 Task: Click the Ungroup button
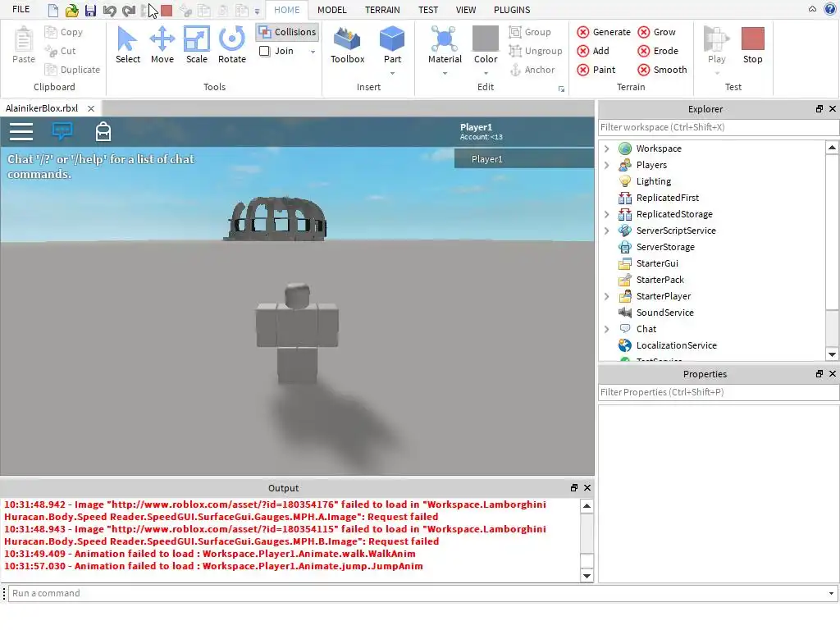click(535, 51)
